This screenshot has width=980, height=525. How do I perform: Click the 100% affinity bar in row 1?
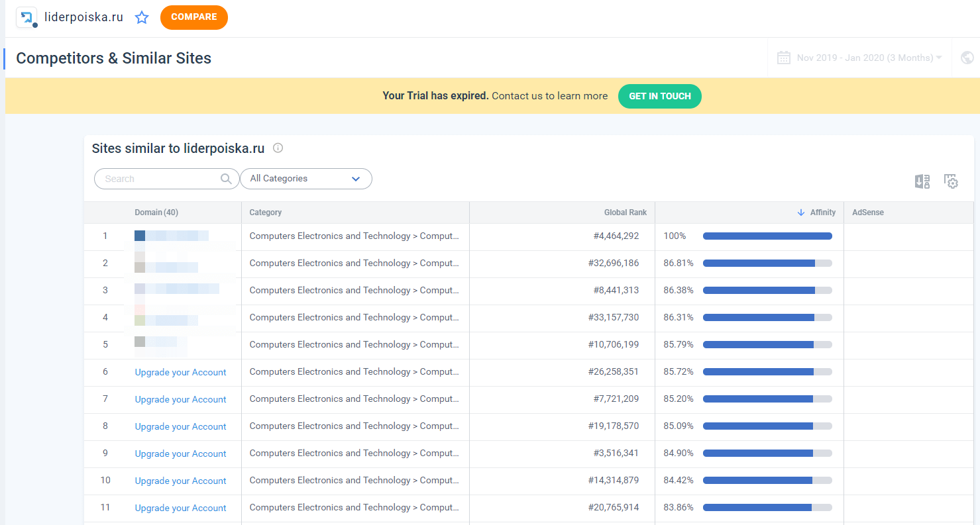pyautogui.click(x=767, y=236)
